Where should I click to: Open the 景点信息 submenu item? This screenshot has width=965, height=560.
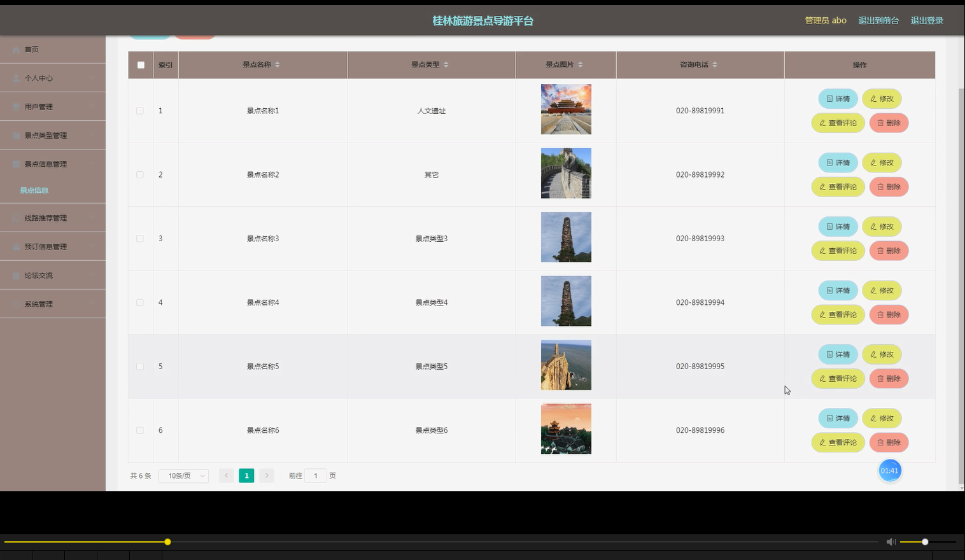(x=34, y=190)
